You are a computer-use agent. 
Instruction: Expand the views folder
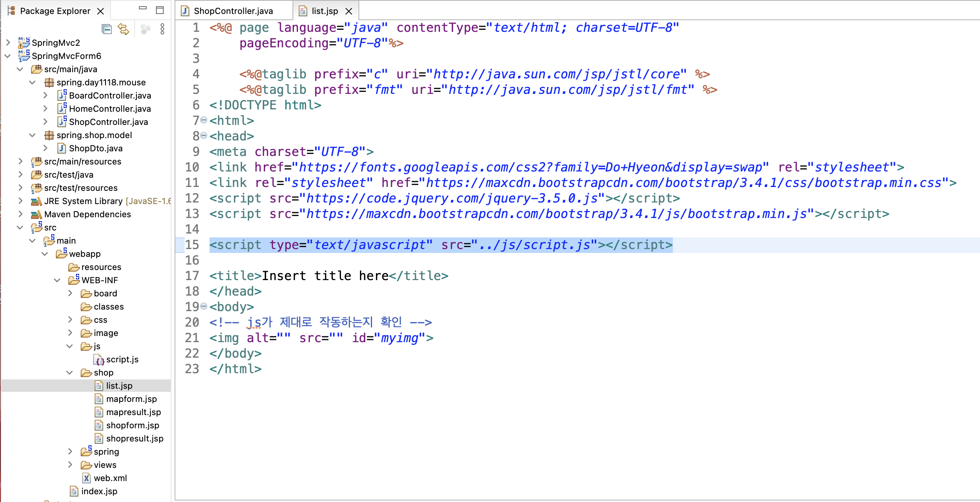(70, 465)
